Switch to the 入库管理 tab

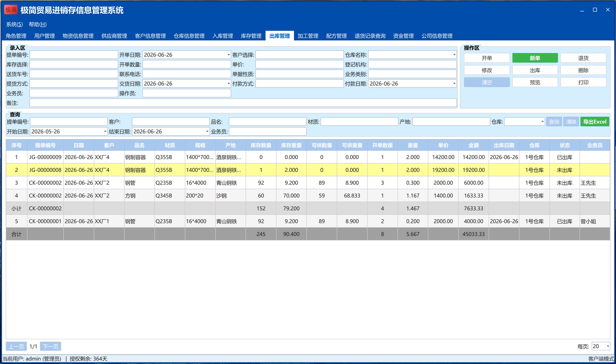tap(223, 36)
